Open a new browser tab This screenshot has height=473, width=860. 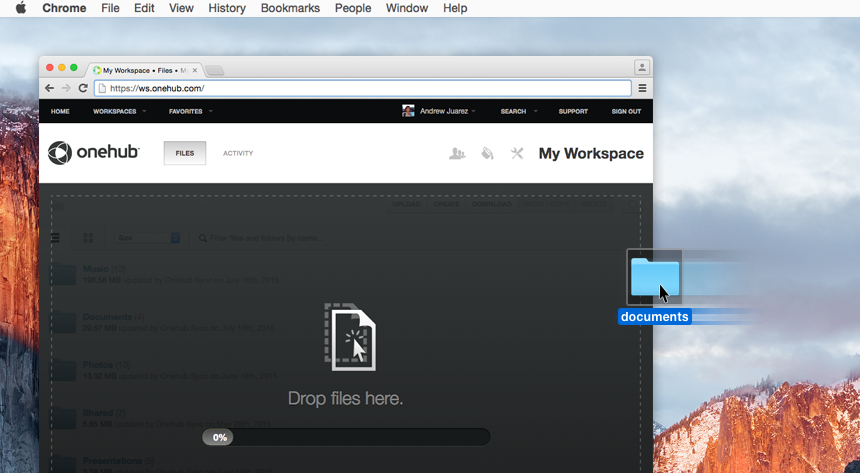pos(214,70)
